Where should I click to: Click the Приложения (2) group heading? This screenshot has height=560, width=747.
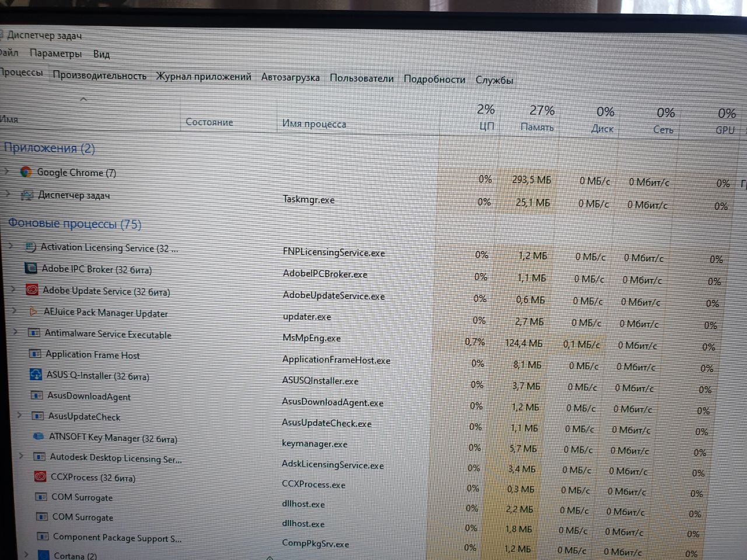pyautogui.click(x=50, y=148)
